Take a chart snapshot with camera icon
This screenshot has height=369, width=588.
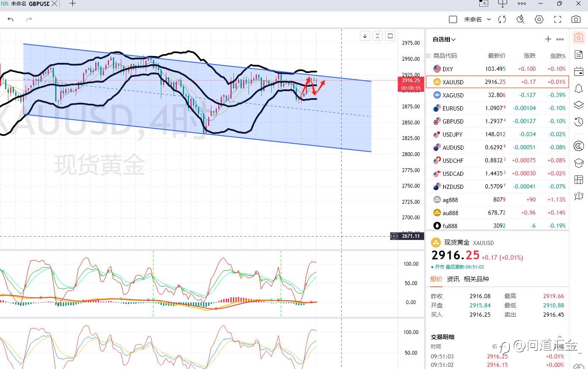576,19
